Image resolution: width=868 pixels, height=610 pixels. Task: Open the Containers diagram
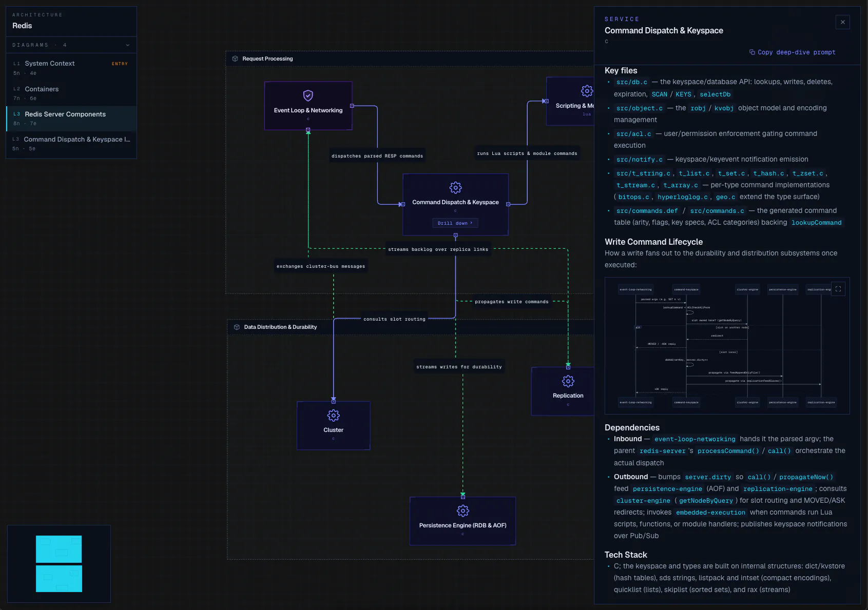coord(71,93)
